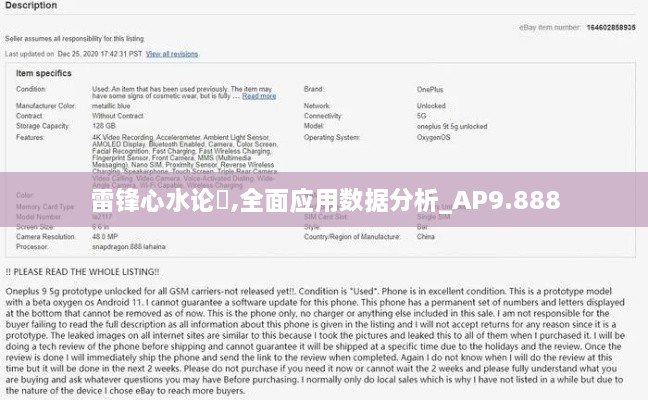Image resolution: width=648 pixels, height=400 pixels.
Task: Click the Description heading
Action: pos(31,5)
